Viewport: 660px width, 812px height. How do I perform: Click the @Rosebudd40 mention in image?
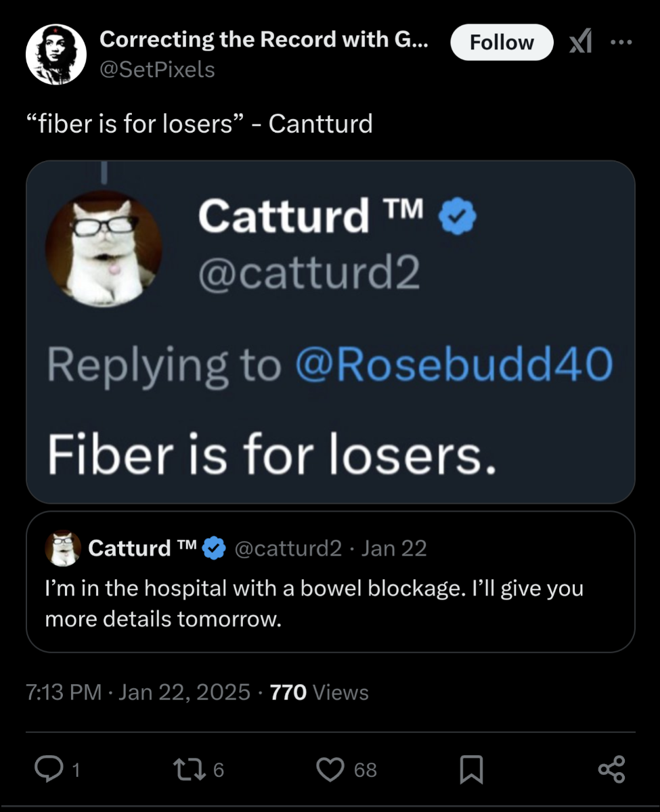454,365
